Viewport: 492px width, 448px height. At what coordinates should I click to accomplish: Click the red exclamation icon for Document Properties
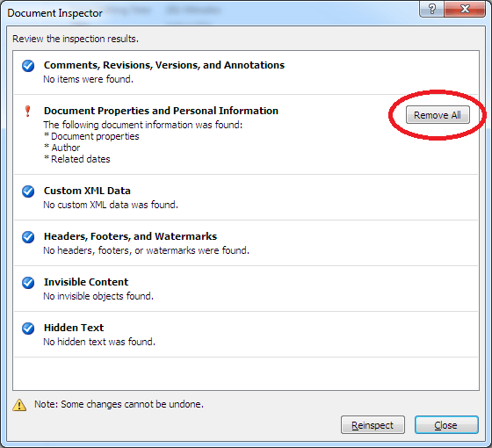click(x=27, y=111)
